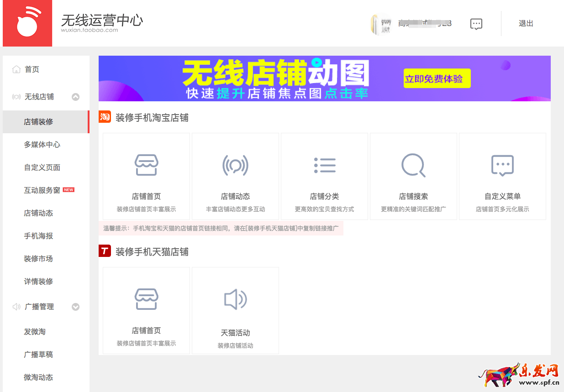Open the messages chat bubble icon
The width and height of the screenshot is (564, 392).
476,24
